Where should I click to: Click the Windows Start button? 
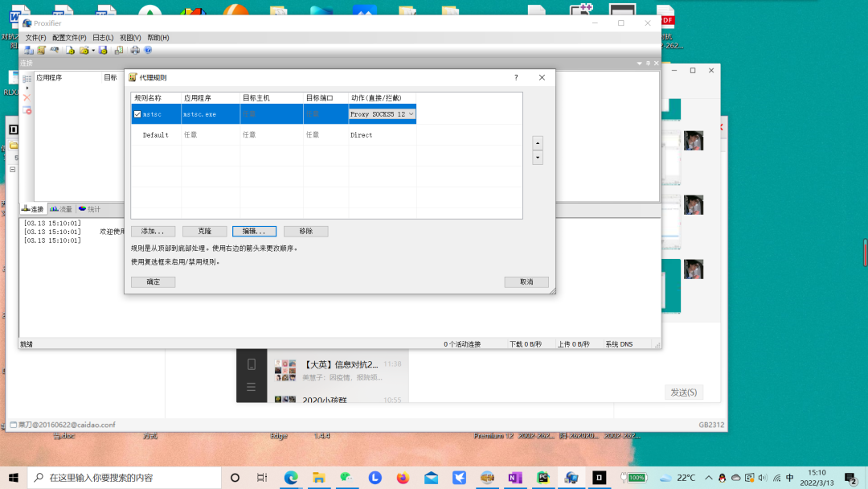[14, 478]
